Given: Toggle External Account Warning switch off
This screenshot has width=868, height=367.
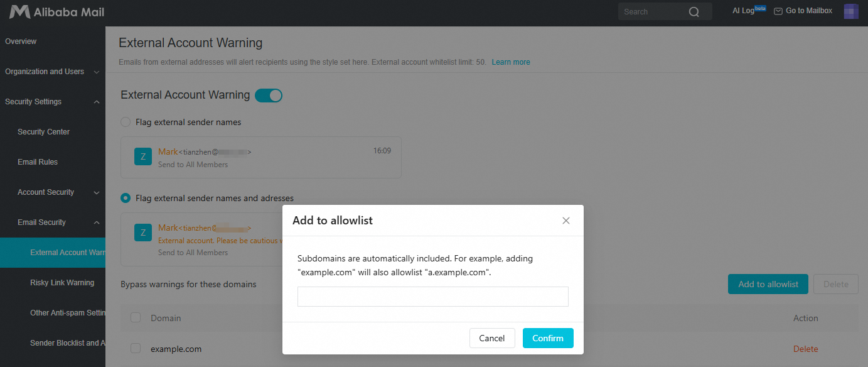Looking at the screenshot, I should point(269,96).
